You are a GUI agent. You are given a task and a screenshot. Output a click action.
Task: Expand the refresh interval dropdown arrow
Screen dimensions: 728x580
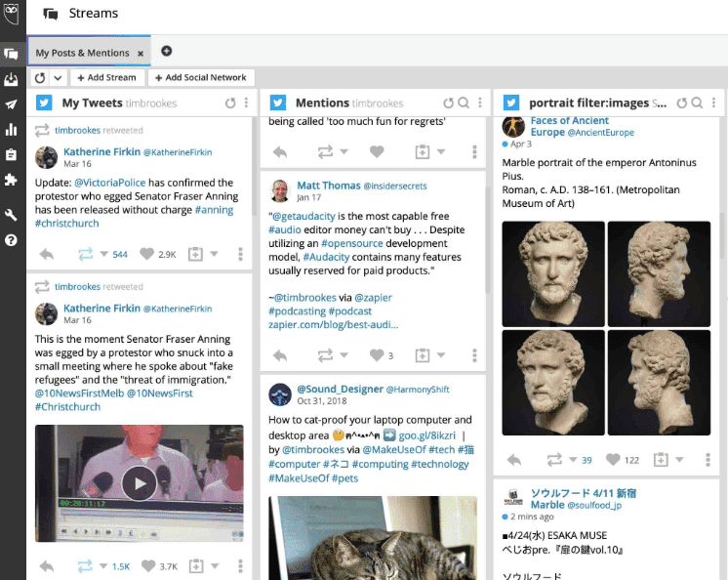click(x=59, y=78)
